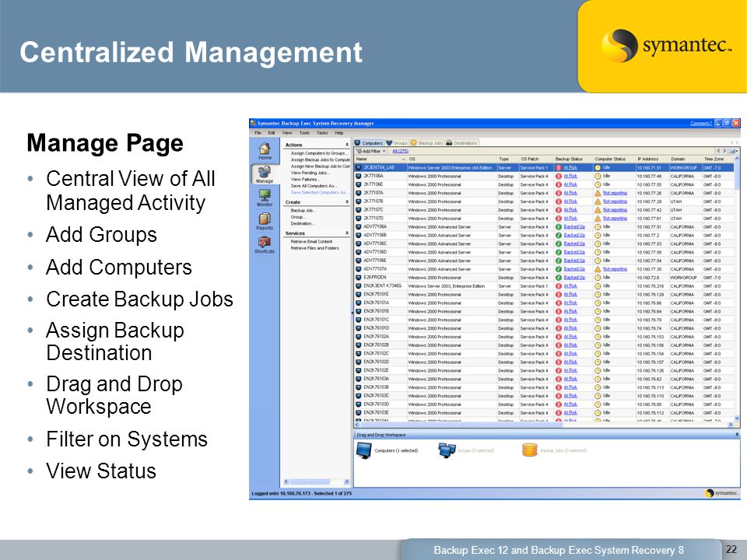
Task: Create a new Destination
Action: (303, 223)
